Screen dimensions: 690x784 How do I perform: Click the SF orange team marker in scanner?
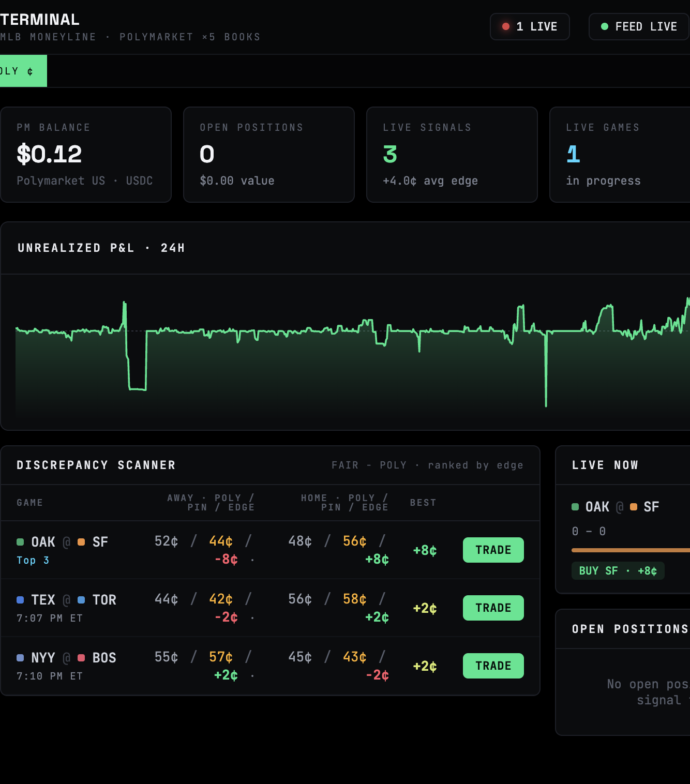point(81,542)
